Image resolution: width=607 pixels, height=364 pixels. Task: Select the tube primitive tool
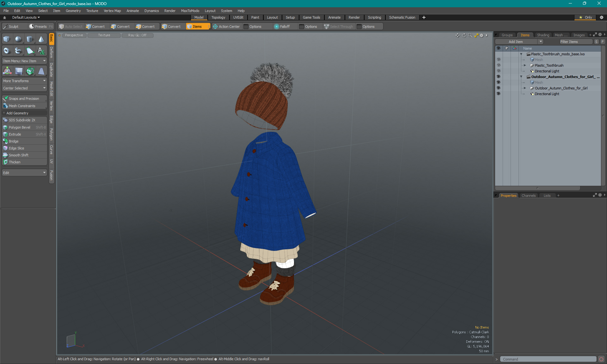click(18, 51)
